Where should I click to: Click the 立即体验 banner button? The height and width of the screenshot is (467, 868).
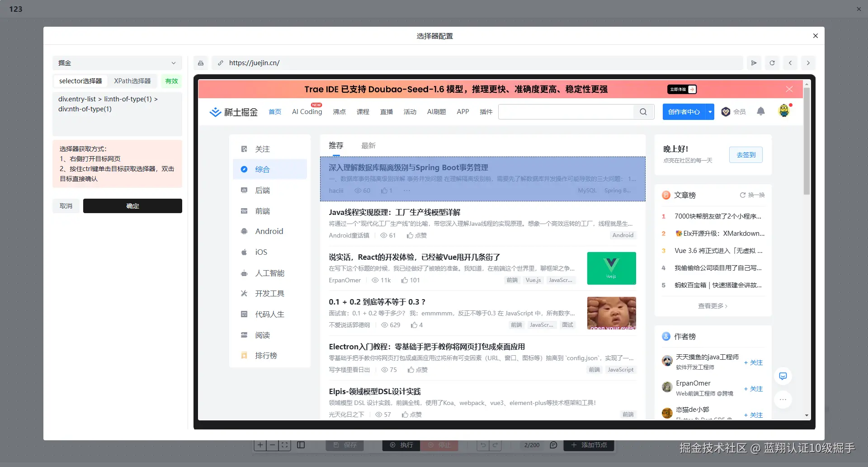click(682, 90)
